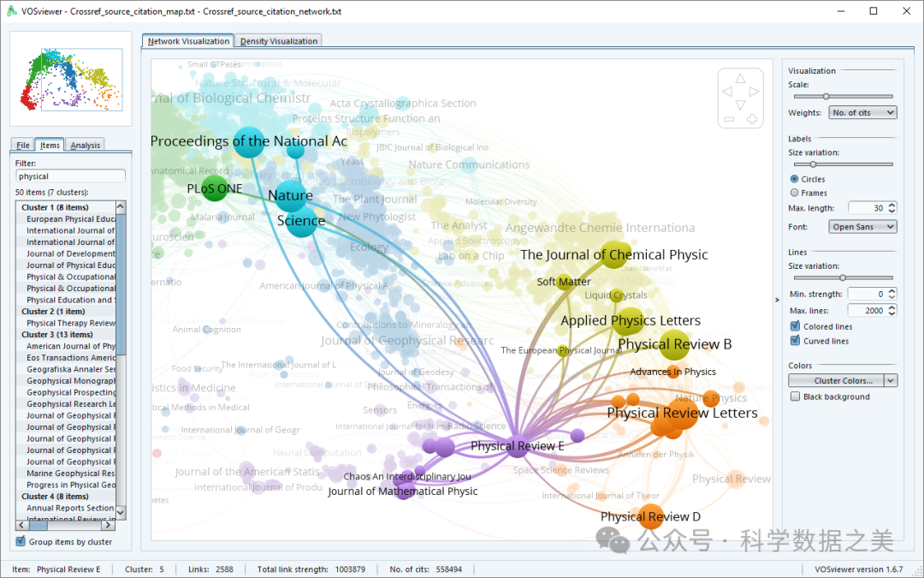This screenshot has width=924, height=578.
Task: Zoom out using the minus icon
Action: point(729,120)
